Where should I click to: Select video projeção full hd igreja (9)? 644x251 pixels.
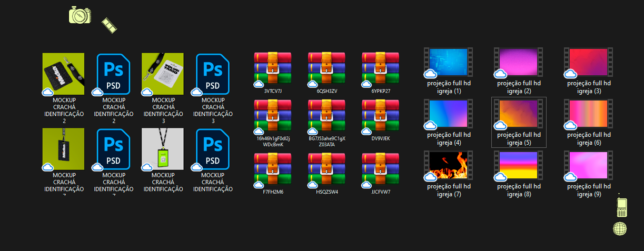589,166
